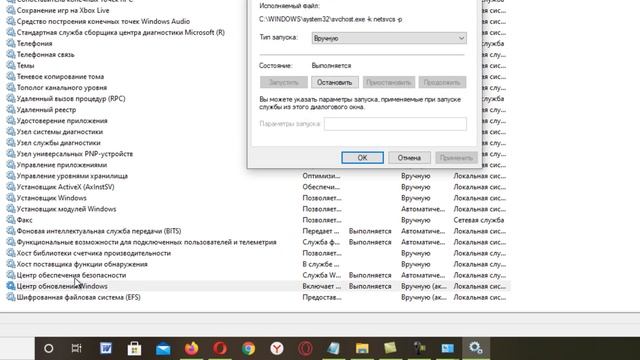Viewport: 640px width, 360px height.
Task: Select service Установщик модулей Windows
Action: point(66,209)
